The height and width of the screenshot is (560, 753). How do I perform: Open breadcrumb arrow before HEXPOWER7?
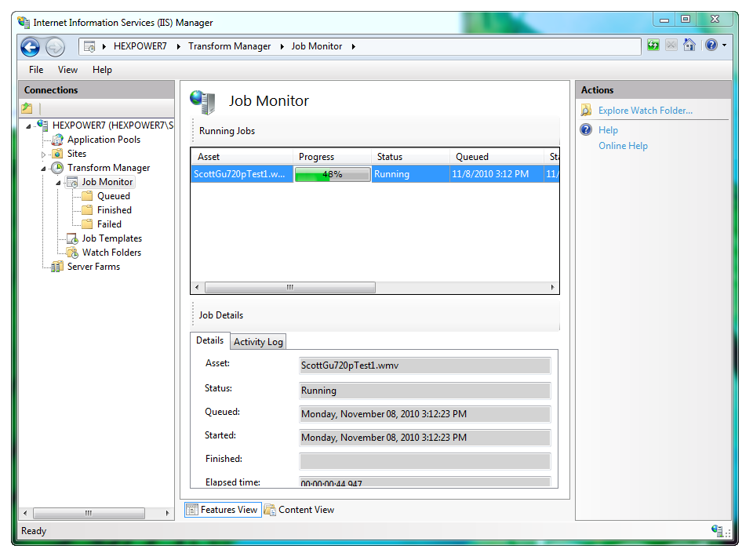coord(104,46)
